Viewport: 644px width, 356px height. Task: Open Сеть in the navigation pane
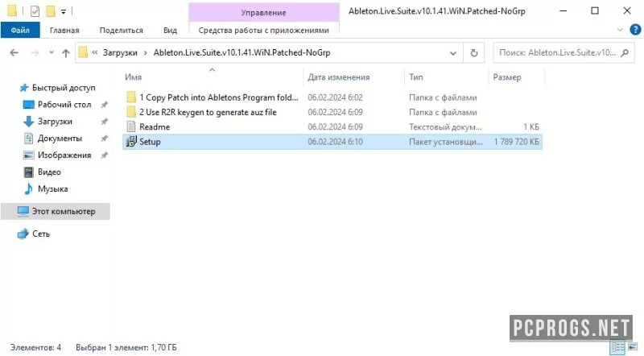[41, 234]
